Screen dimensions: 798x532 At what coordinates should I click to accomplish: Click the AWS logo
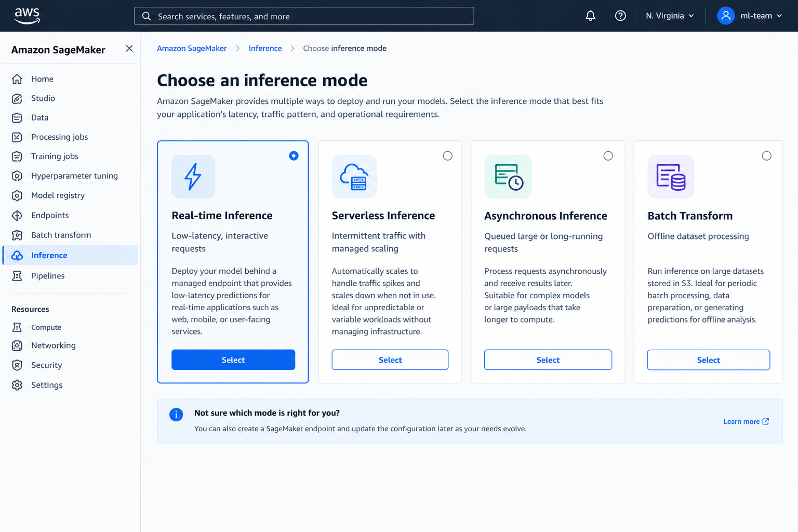[27, 16]
